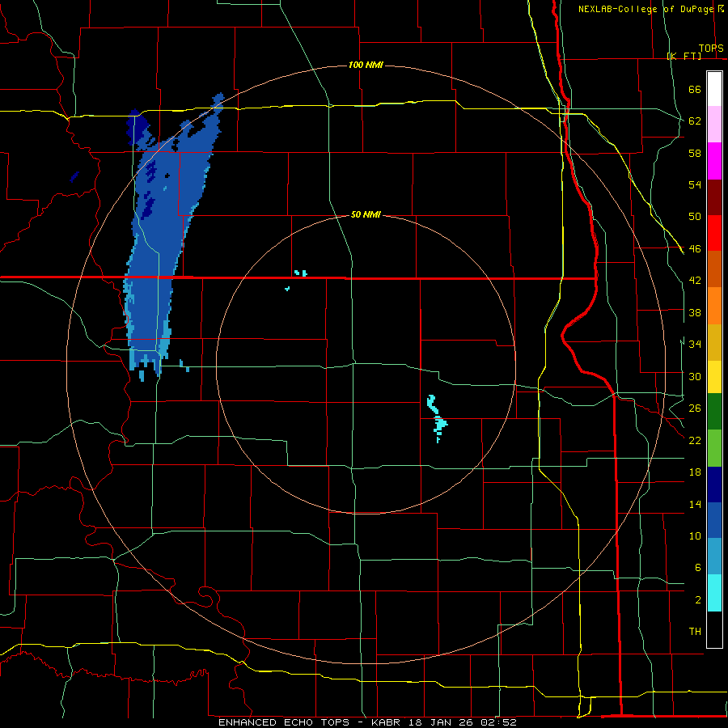This screenshot has height=728, width=728.
Task: Click the dark navy echo blob atop the band
Action: pyautogui.click(x=137, y=127)
